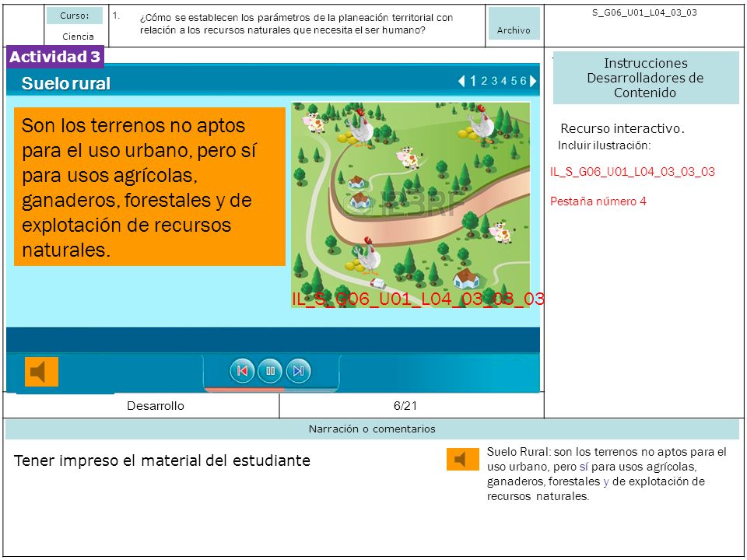
Task: Click the Curso: label cell
Action: pos(75,16)
